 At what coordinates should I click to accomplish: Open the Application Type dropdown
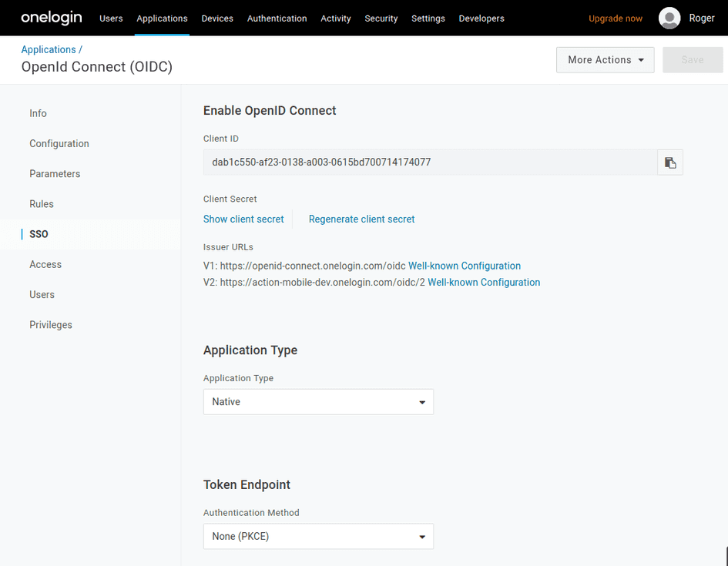[x=318, y=401]
